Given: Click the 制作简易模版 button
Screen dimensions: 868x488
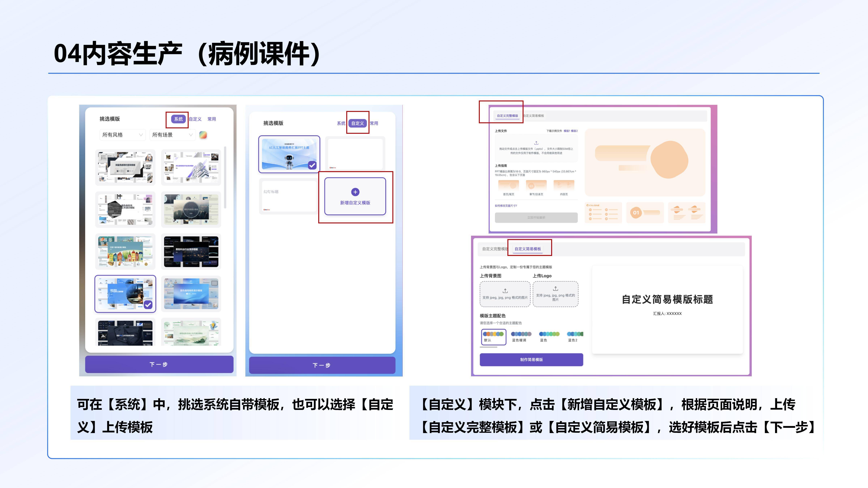Looking at the screenshot, I should (532, 360).
